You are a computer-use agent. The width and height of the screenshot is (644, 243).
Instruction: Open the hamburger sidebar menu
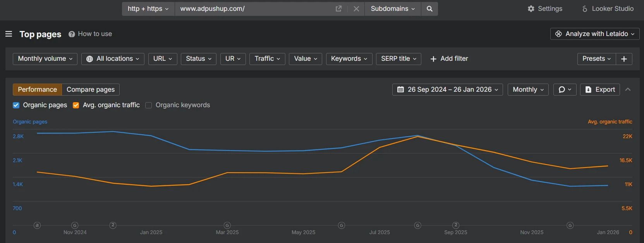coord(9,34)
